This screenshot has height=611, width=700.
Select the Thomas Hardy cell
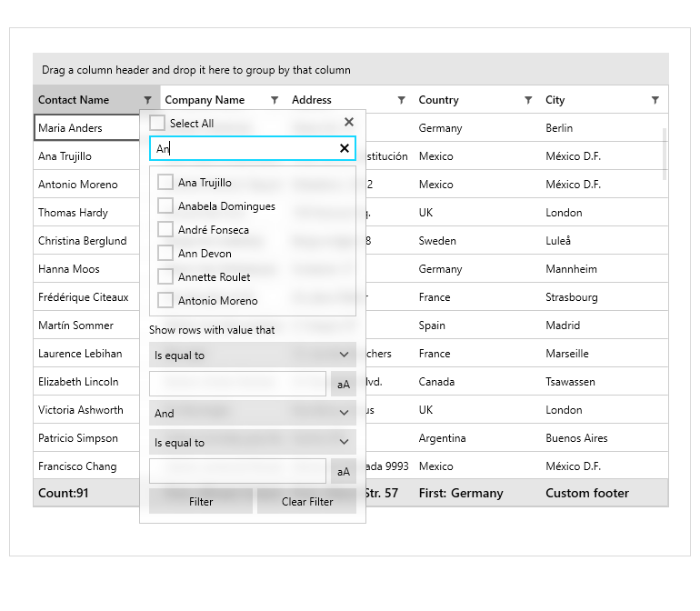[87, 212]
